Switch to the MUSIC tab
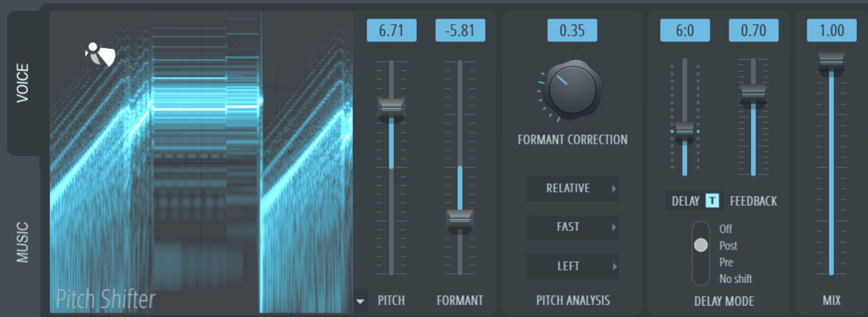Image resolution: width=868 pixels, height=317 pixels. (23, 242)
